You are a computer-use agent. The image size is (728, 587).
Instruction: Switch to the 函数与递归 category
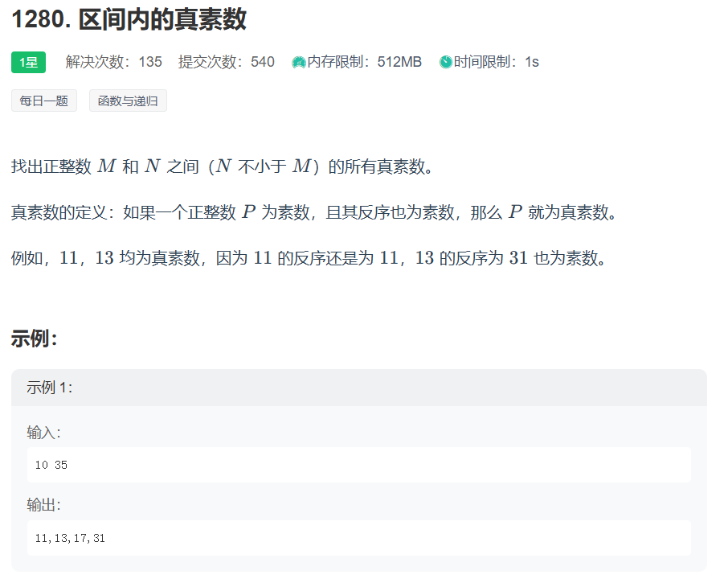(127, 100)
